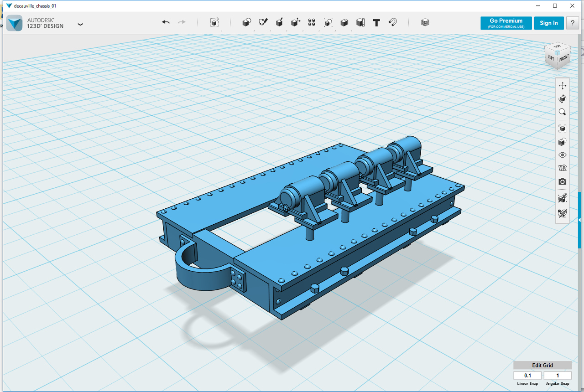Screen dimensions: 584x392
Task: Click the Linear Snap value field
Action: (x=527, y=376)
